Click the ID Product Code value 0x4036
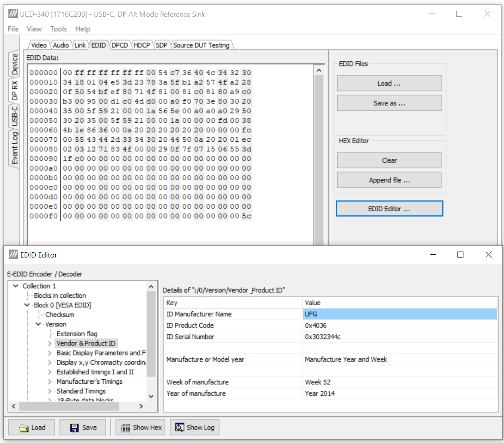Viewport: 504px width, 443px height. 400,325
